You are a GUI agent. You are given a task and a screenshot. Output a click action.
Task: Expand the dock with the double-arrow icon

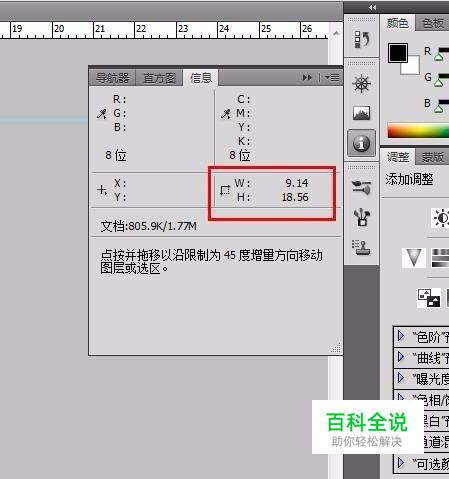click(x=372, y=7)
